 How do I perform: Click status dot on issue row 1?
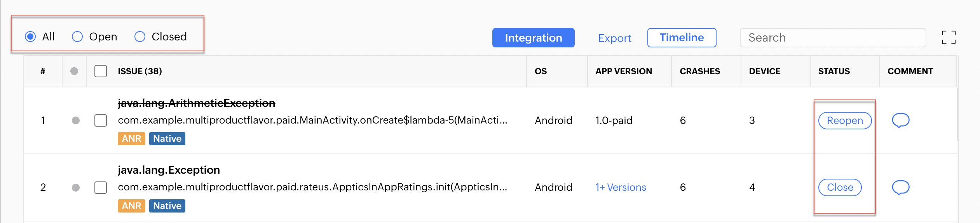click(76, 120)
